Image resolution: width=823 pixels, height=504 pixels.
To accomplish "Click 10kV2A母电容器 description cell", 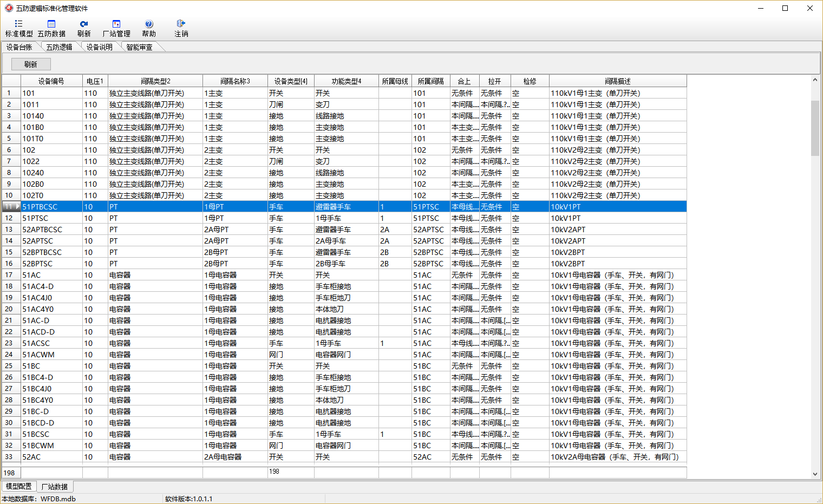I will (x=618, y=457).
